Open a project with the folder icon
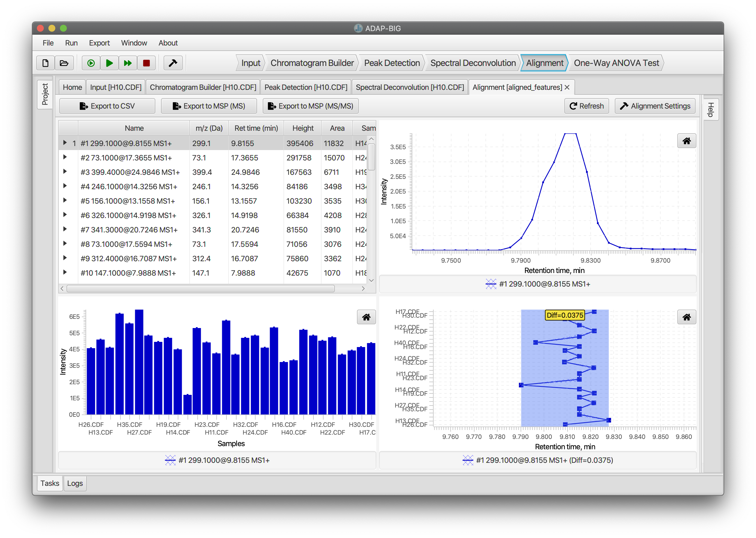756x538 pixels. (64, 63)
